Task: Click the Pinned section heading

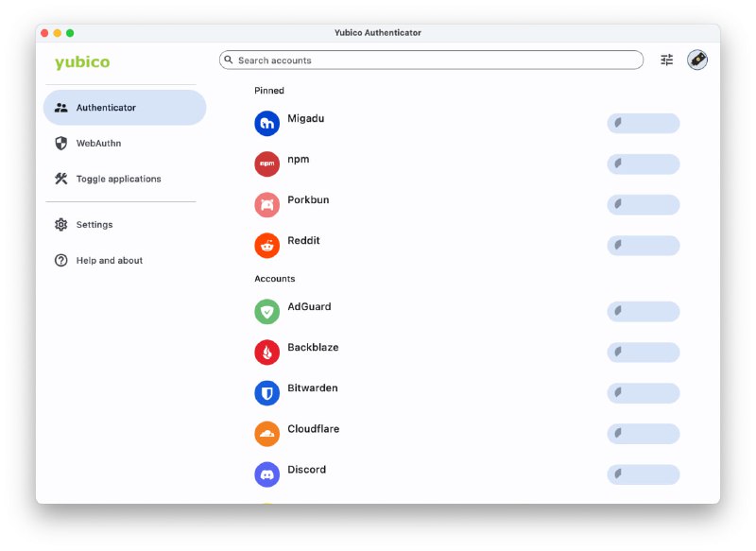Action: pos(269,91)
